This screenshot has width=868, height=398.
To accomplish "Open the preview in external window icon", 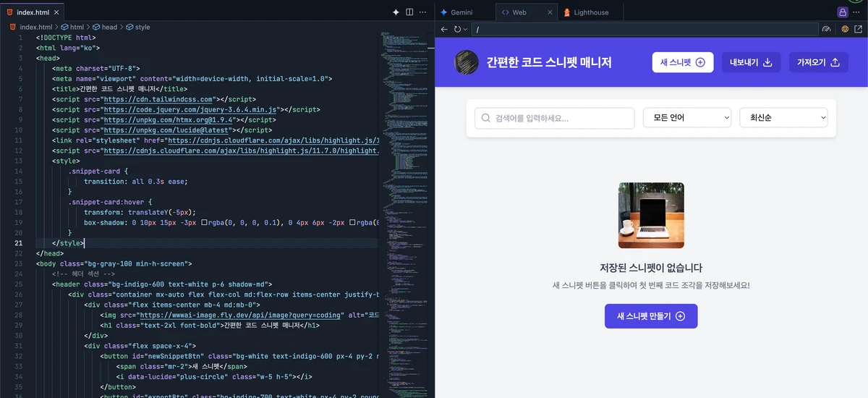I will (859, 30).
